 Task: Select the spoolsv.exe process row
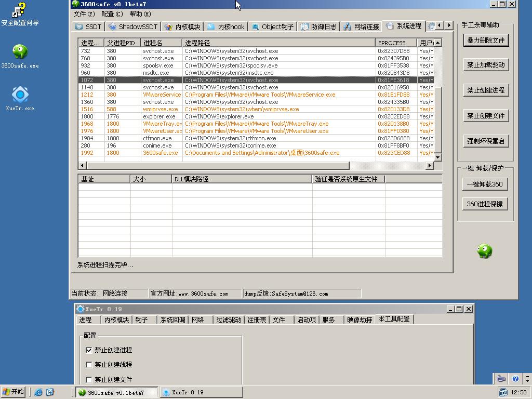coord(256,65)
